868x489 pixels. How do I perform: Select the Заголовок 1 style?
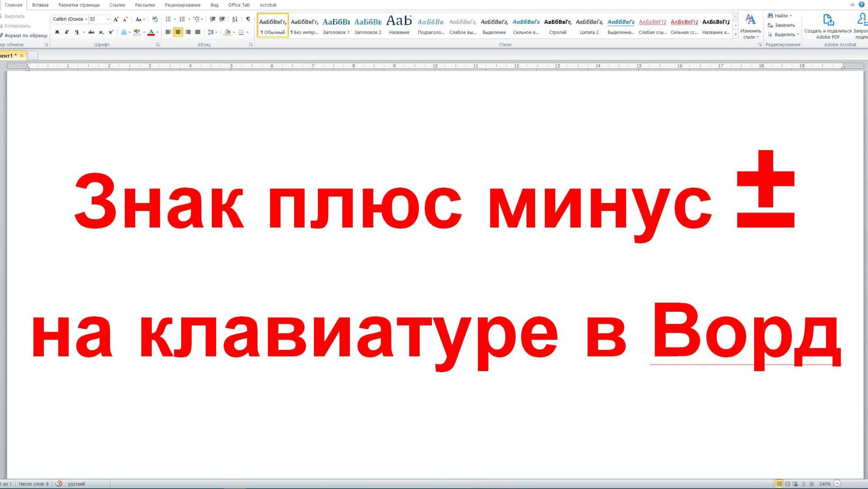(x=336, y=25)
